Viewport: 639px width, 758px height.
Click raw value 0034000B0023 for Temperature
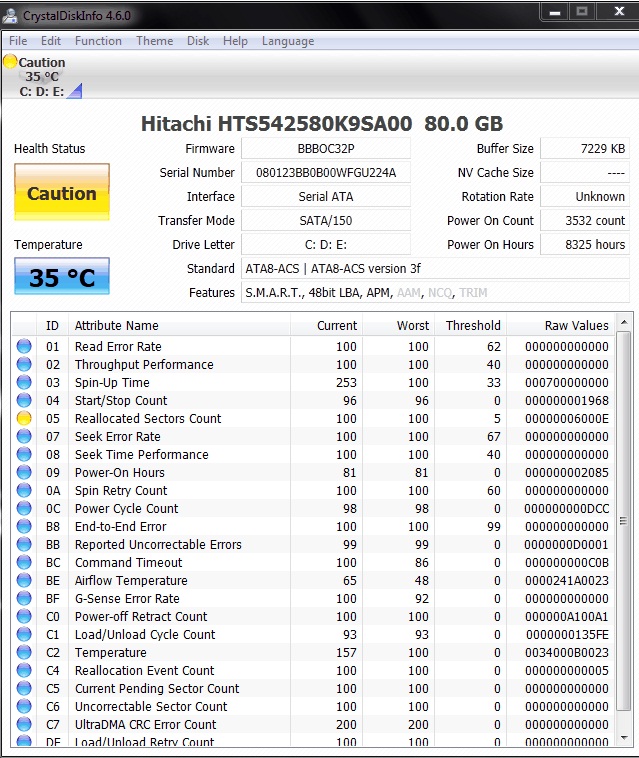(x=566, y=652)
